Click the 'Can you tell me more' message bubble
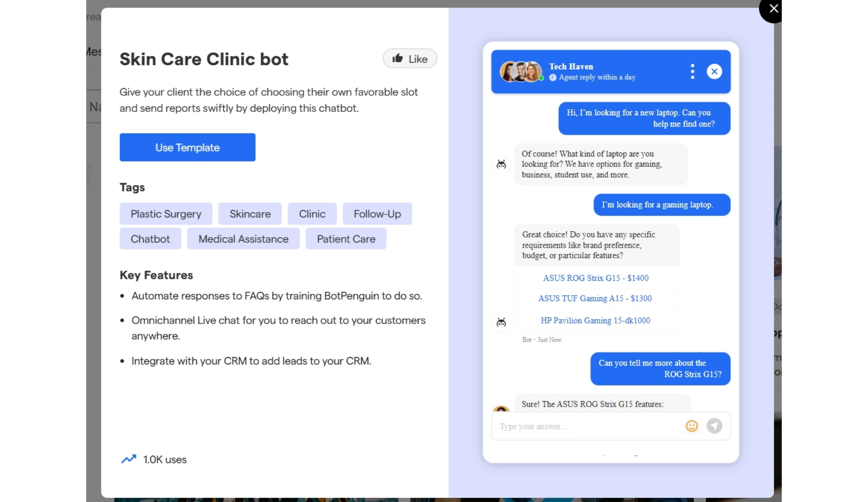Screen dimensions: 868x502 click(x=660, y=369)
